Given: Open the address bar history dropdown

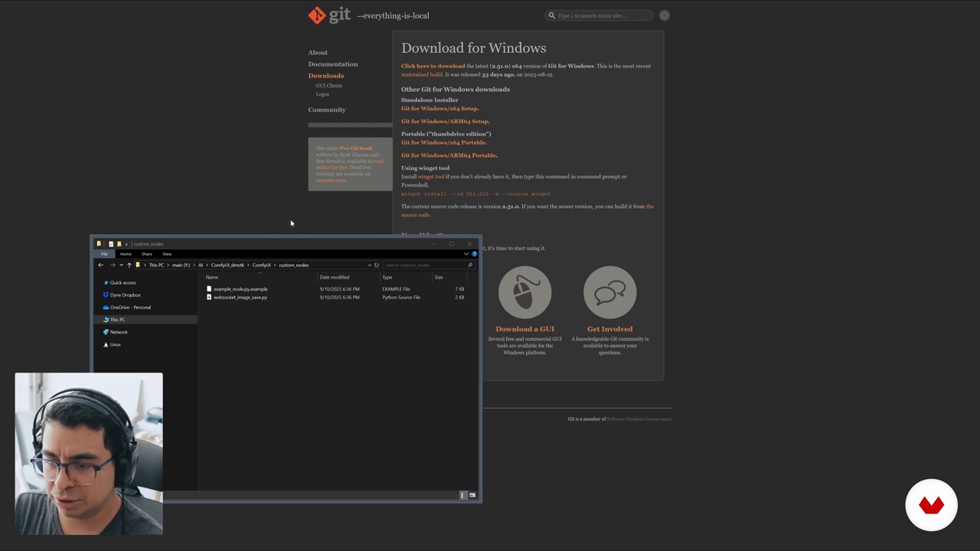Looking at the screenshot, I should (370, 265).
